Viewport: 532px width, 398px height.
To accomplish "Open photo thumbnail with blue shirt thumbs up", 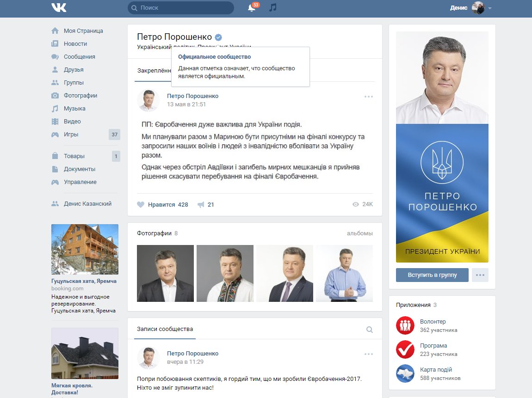I will coord(344,273).
